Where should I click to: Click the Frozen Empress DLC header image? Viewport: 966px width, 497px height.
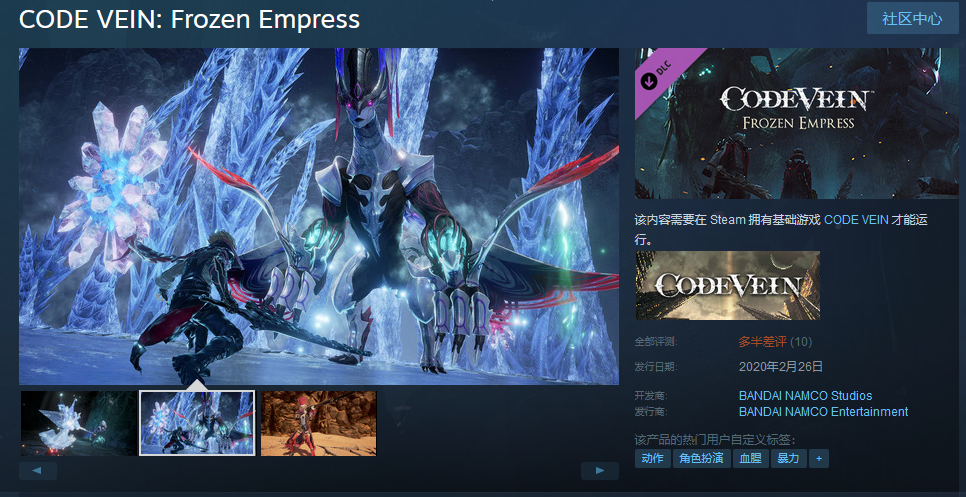(796, 123)
